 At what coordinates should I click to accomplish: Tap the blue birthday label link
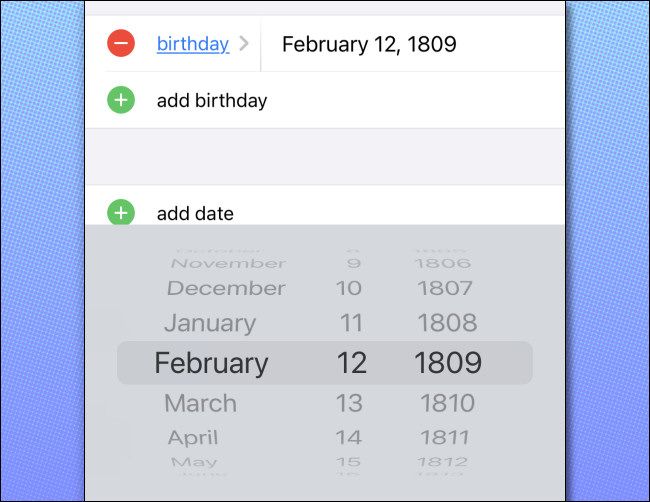click(x=192, y=44)
